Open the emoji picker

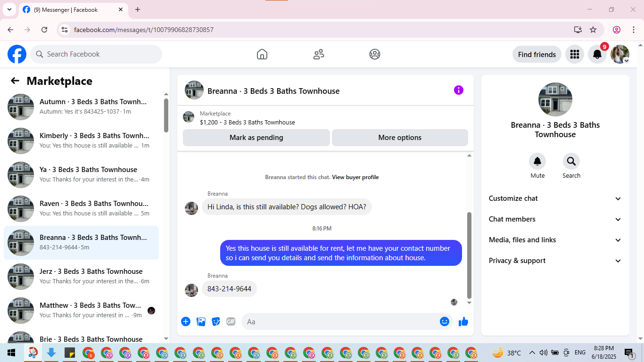pos(445,321)
